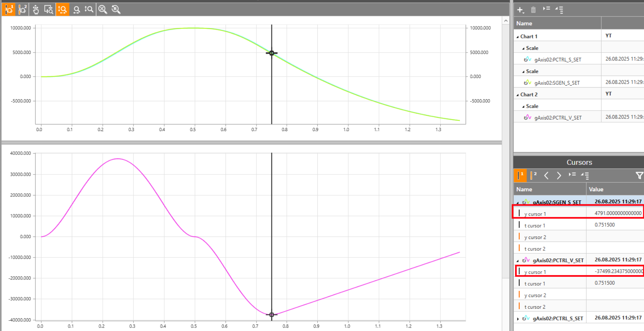
Task: Activate cursor 2 tool in chart toolbar
Action: click(22, 9)
